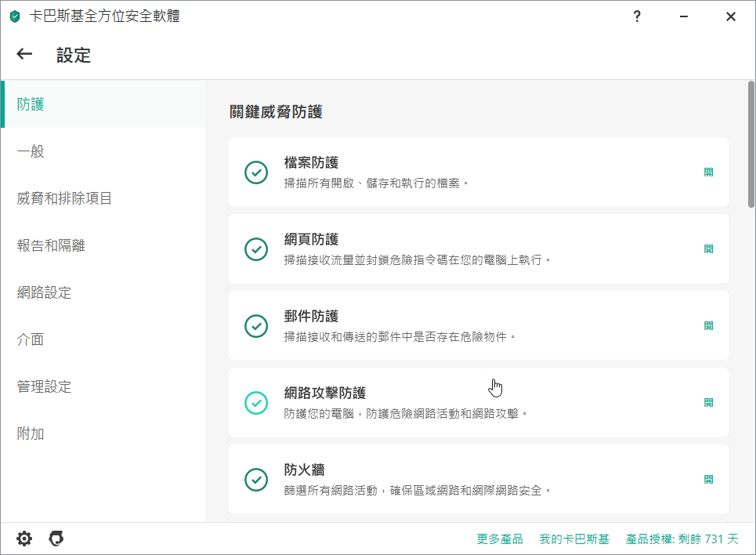Toggle the 網頁防護 on/off status
This screenshot has width=756, height=555.
[x=708, y=249]
